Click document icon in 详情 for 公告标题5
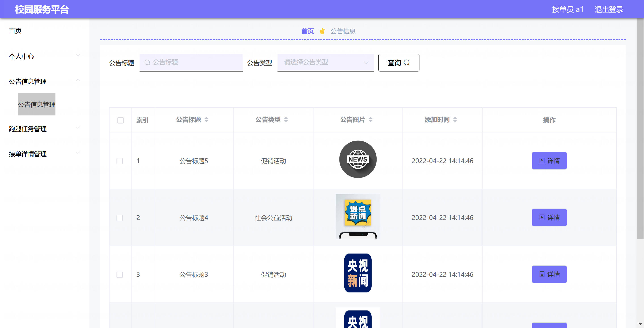 click(x=542, y=161)
